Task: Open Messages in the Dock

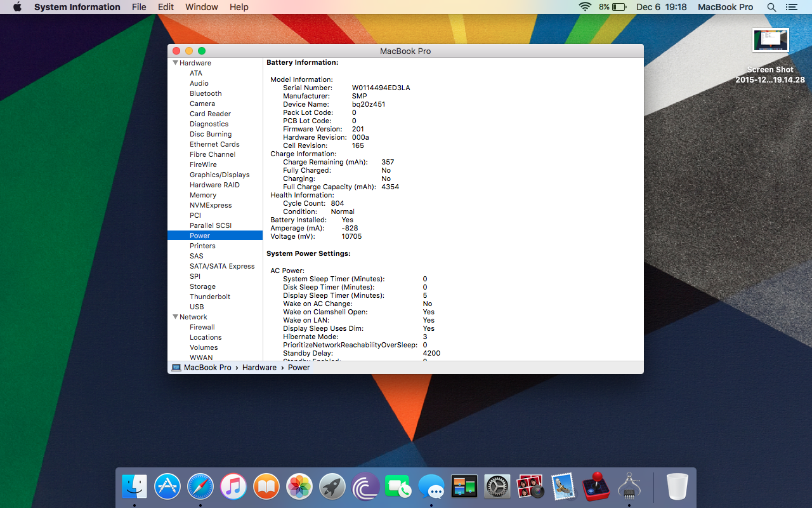Action: 431,487
